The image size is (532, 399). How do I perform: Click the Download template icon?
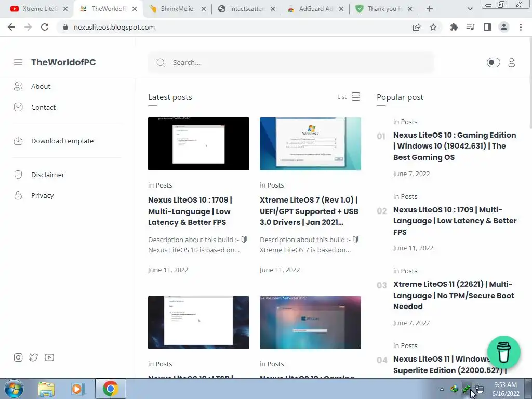click(18, 141)
